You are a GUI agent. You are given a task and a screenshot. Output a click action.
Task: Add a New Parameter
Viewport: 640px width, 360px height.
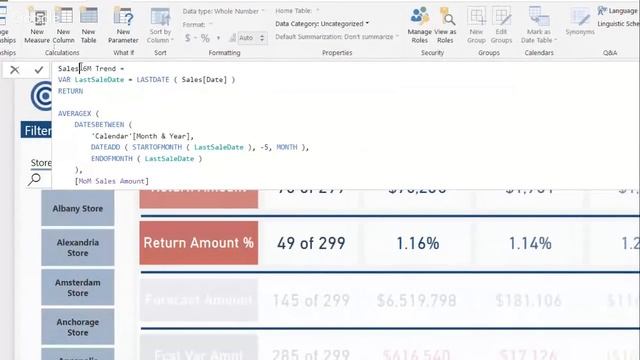(x=123, y=25)
